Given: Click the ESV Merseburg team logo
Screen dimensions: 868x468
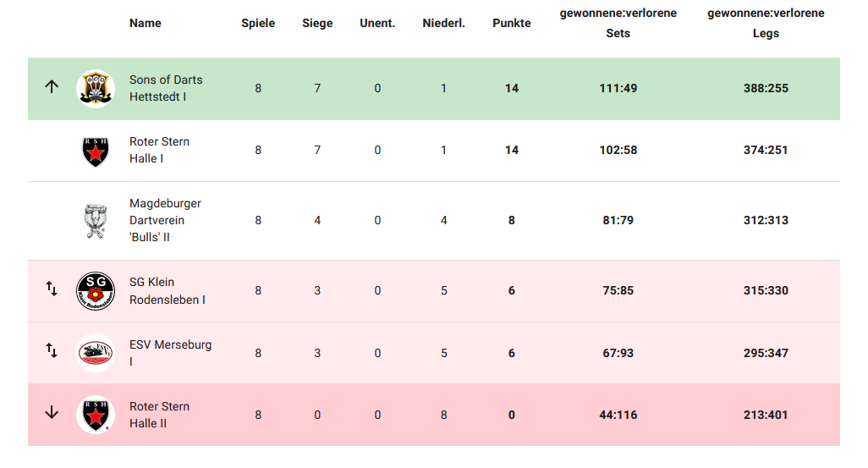Looking at the screenshot, I should [96, 353].
